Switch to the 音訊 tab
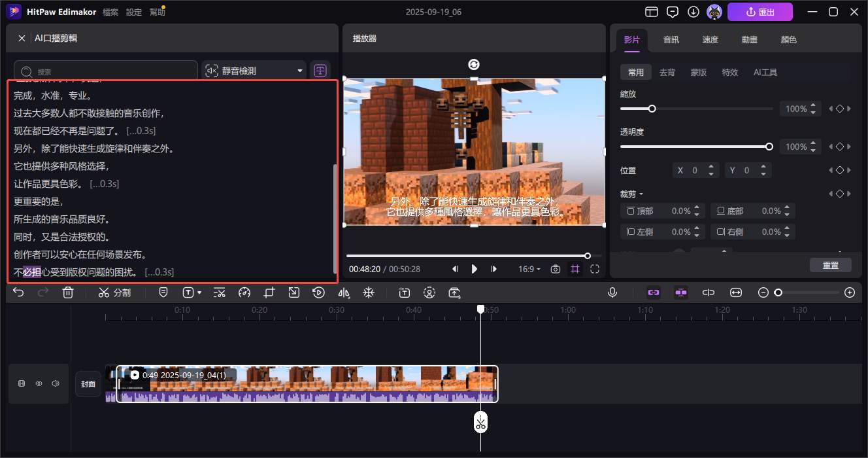This screenshot has height=458, width=868. pyautogui.click(x=671, y=39)
